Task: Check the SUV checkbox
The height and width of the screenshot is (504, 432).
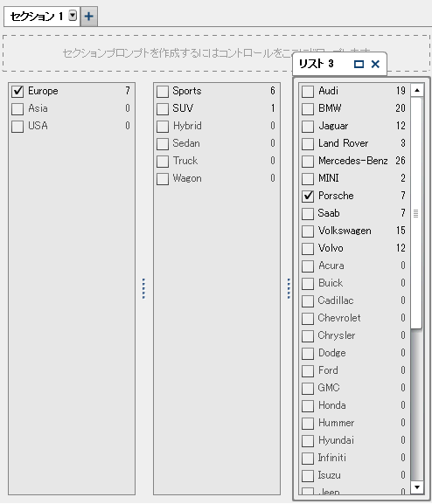Action: (163, 108)
